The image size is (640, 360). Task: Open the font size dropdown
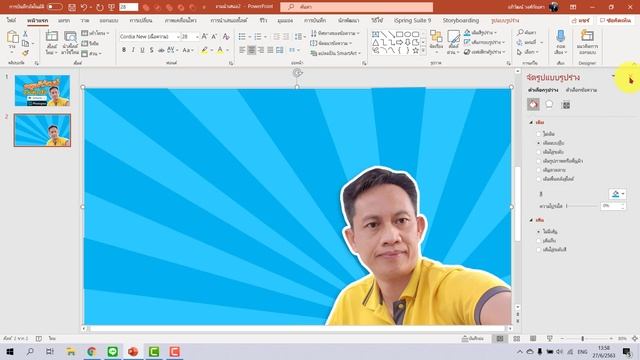tap(197, 37)
